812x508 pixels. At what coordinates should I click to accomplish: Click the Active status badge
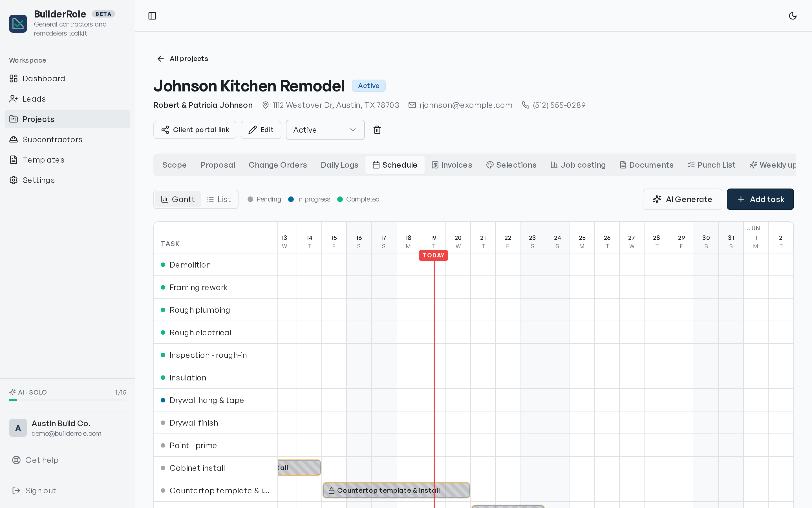(x=369, y=86)
